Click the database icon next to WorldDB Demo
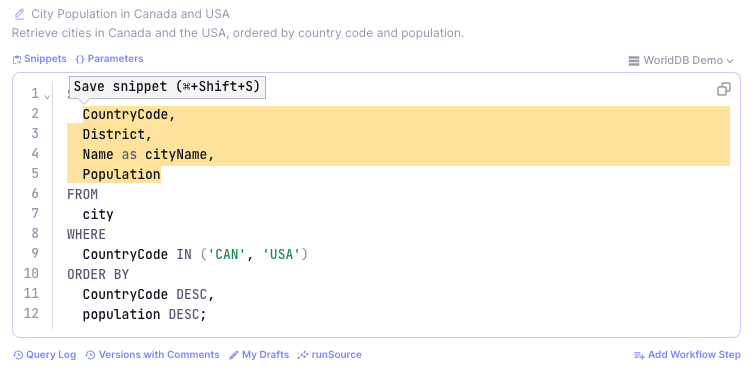The width and height of the screenshot is (756, 386). point(634,61)
